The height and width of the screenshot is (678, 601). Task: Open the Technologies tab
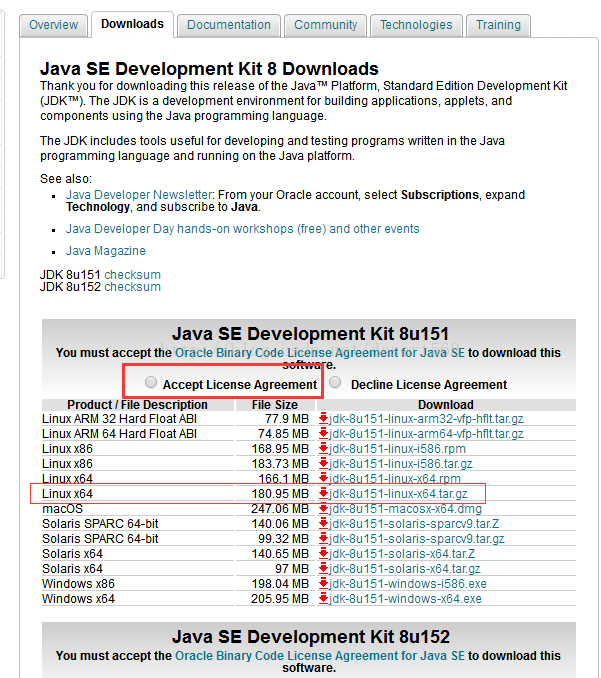(x=416, y=25)
